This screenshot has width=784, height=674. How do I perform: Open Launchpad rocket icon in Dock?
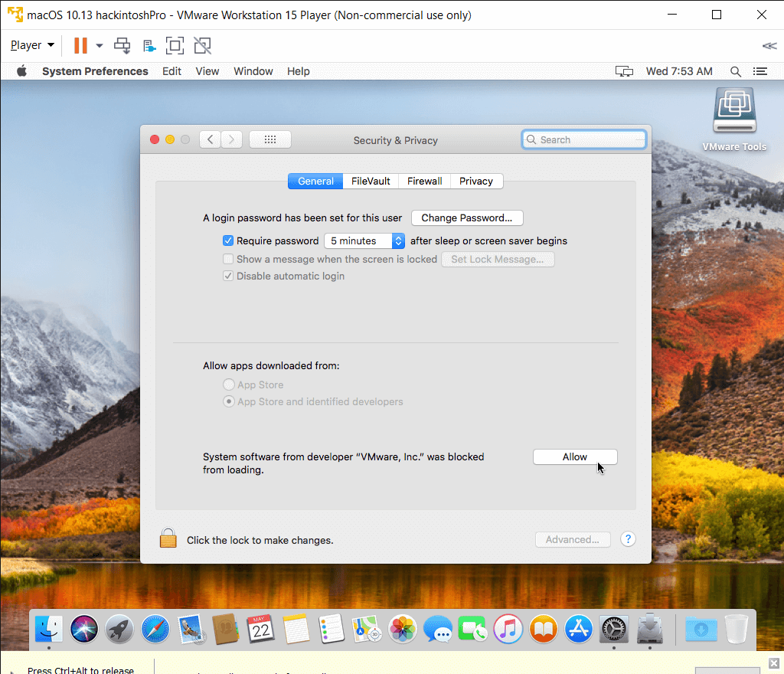coord(119,629)
